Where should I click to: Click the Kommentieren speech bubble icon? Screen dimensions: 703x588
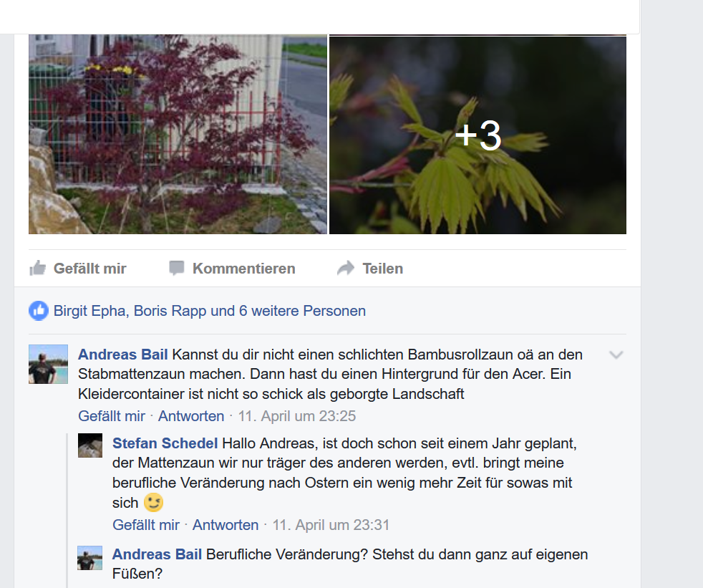coord(176,268)
